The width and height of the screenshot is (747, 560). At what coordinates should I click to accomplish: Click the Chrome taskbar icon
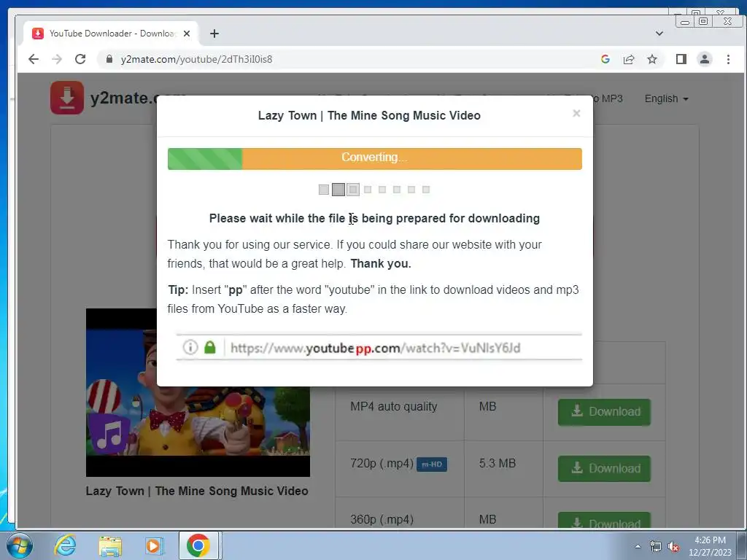point(198,545)
